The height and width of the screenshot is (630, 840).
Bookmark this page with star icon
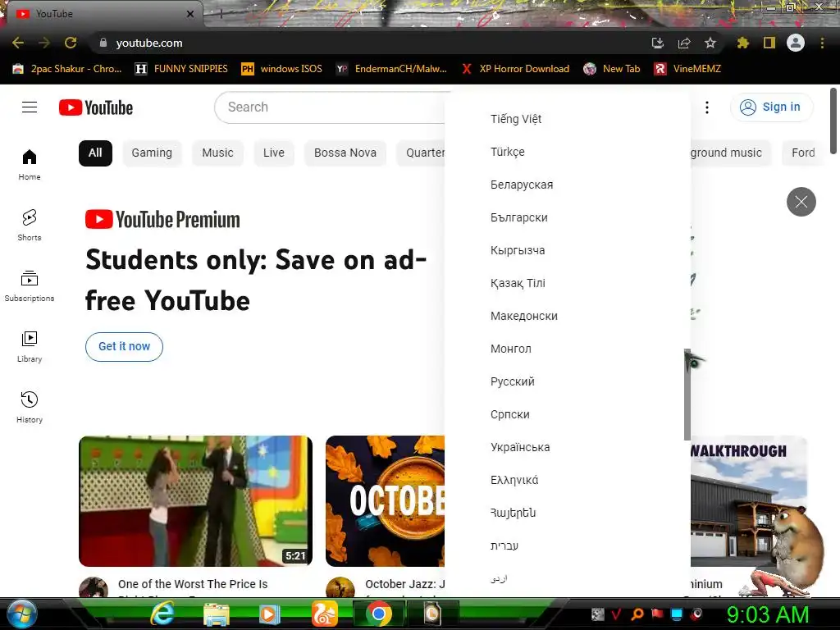(x=710, y=43)
